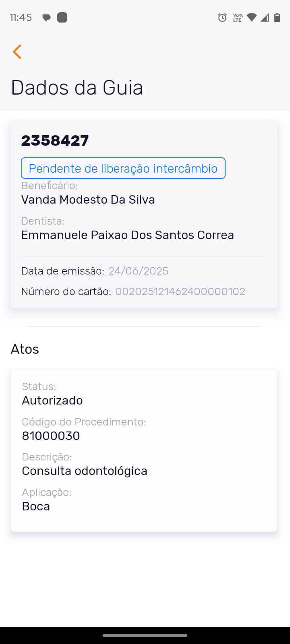Tap the rounded square notification icon
This screenshot has width=290, height=644.
tap(62, 17)
